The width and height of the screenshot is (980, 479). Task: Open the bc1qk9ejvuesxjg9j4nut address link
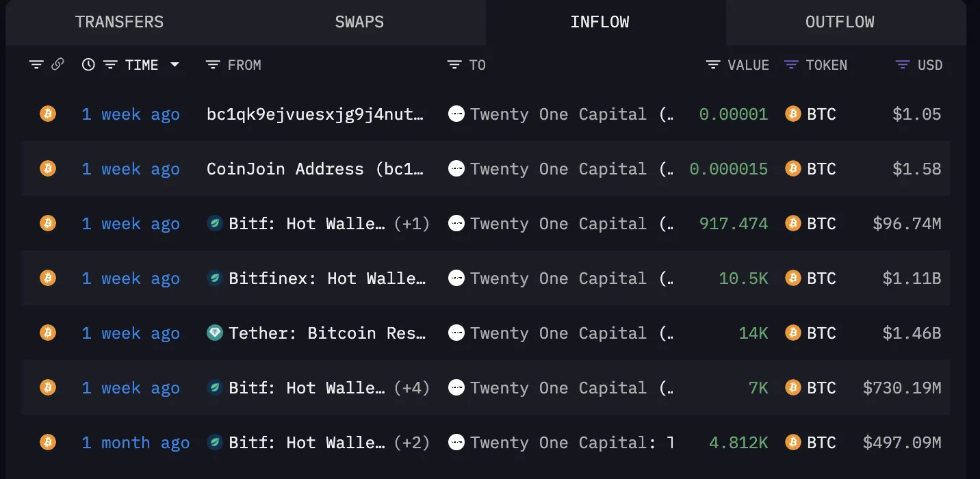tap(315, 114)
